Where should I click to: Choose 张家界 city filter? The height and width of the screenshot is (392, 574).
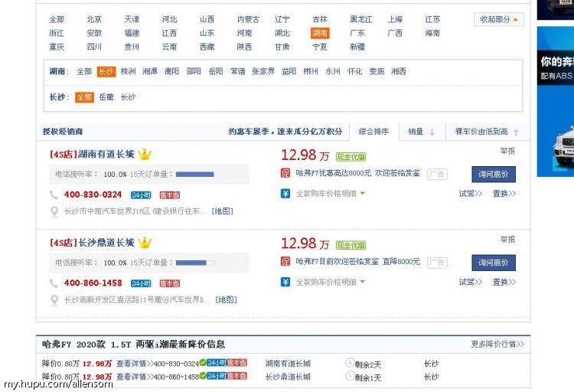click(x=263, y=71)
